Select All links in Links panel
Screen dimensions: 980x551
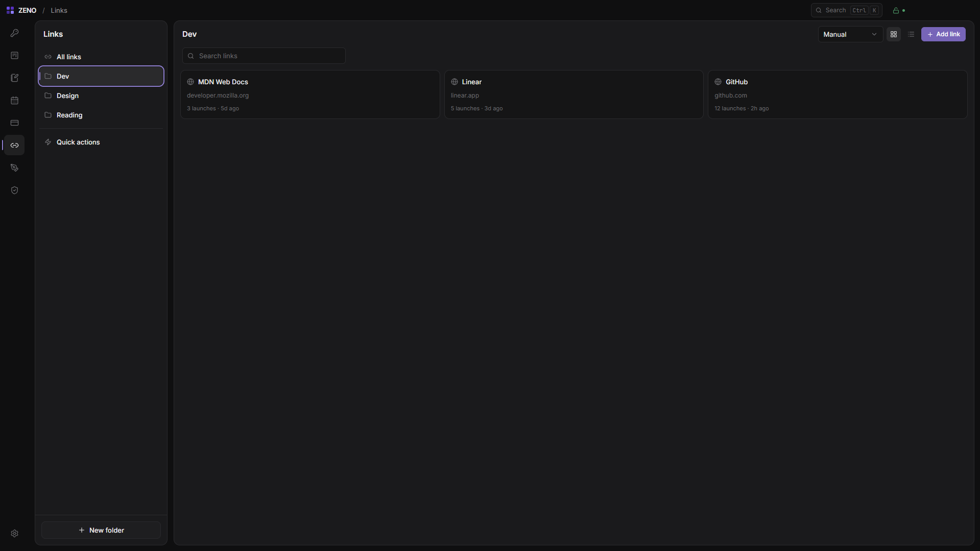(x=101, y=57)
